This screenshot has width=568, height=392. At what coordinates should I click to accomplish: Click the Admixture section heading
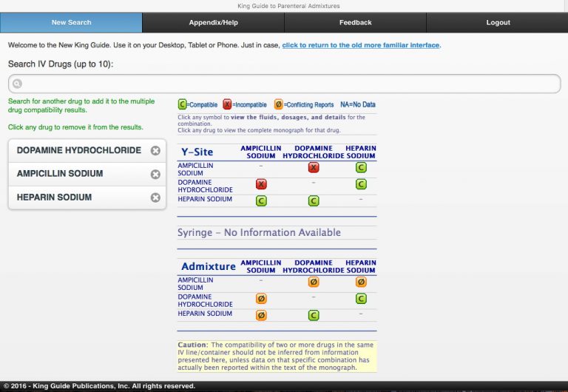[x=209, y=267]
